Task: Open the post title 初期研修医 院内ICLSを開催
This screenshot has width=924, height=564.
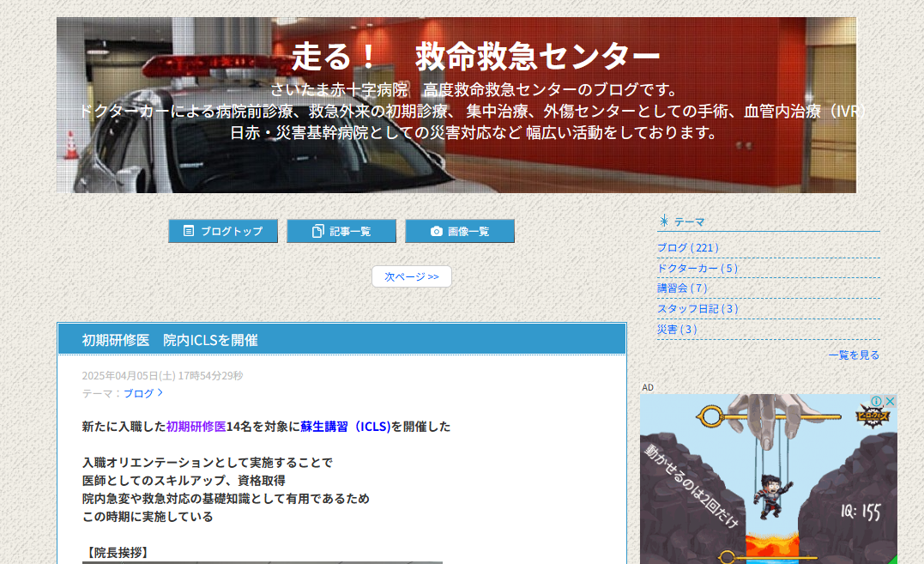Action: tap(170, 340)
